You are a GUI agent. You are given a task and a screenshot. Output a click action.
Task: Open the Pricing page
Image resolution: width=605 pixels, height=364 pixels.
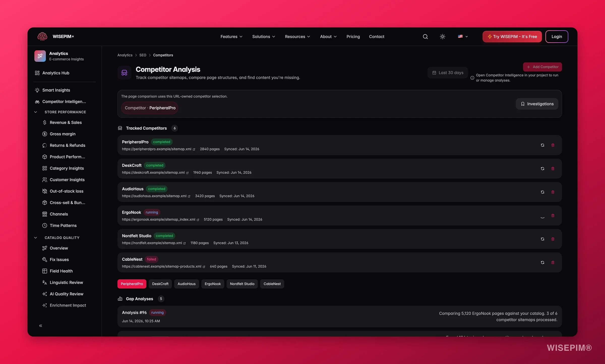(353, 37)
